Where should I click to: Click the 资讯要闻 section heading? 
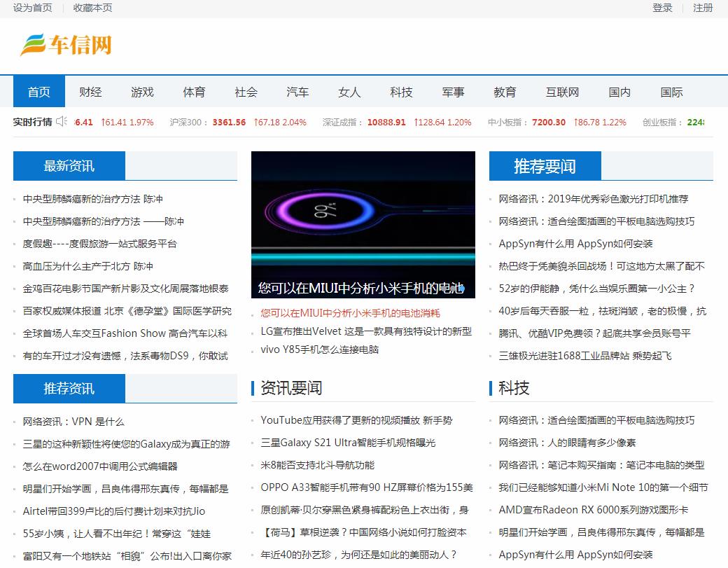pyautogui.click(x=291, y=388)
